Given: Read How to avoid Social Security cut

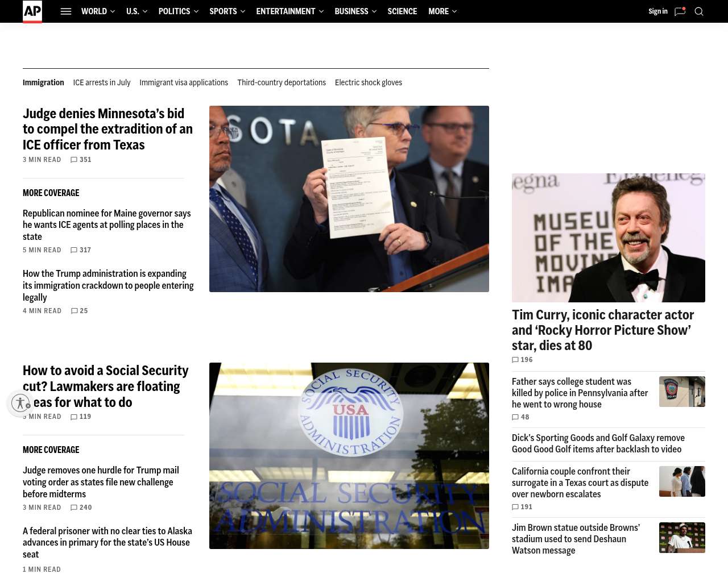Looking at the screenshot, I should (x=106, y=386).
